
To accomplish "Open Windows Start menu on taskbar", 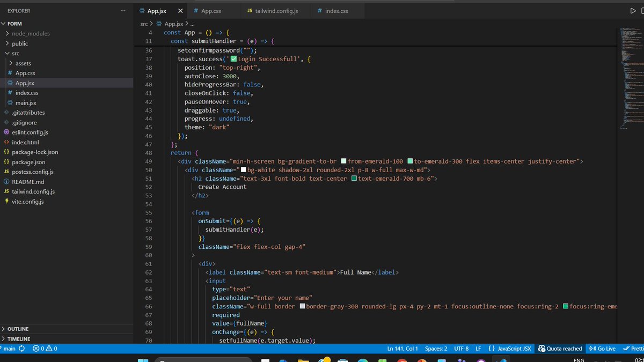I will [143, 360].
